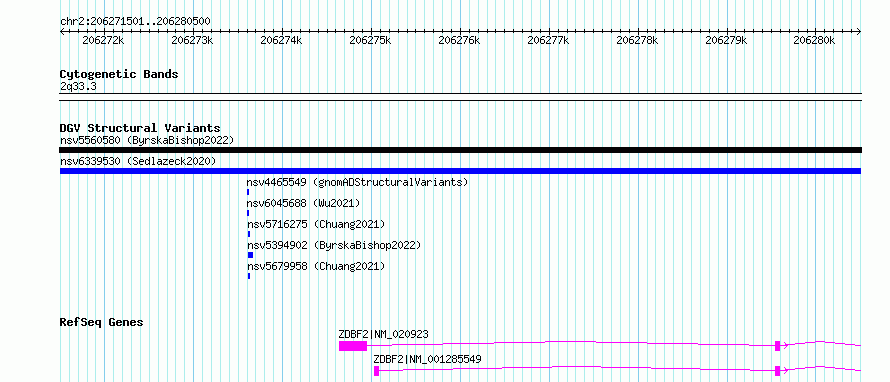The height and width of the screenshot is (382, 890).
Task: Open nsv5560580 (ByrskaBishop2022) variant label
Action: [x=146, y=140]
